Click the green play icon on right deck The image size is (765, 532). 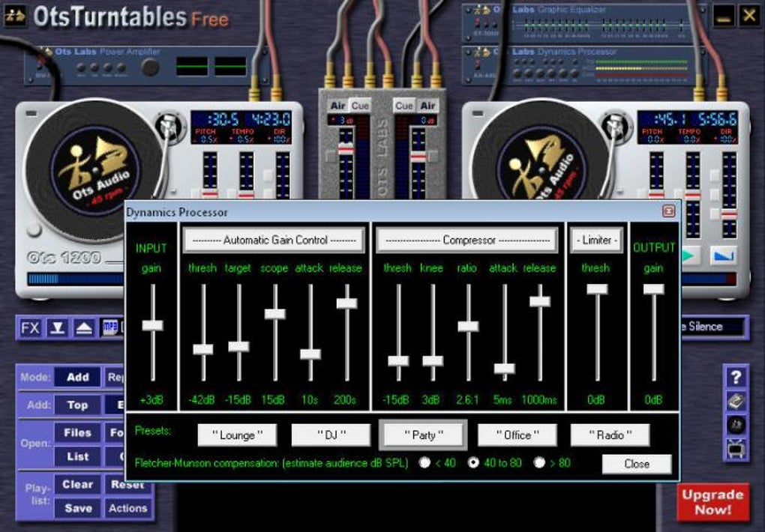(690, 256)
